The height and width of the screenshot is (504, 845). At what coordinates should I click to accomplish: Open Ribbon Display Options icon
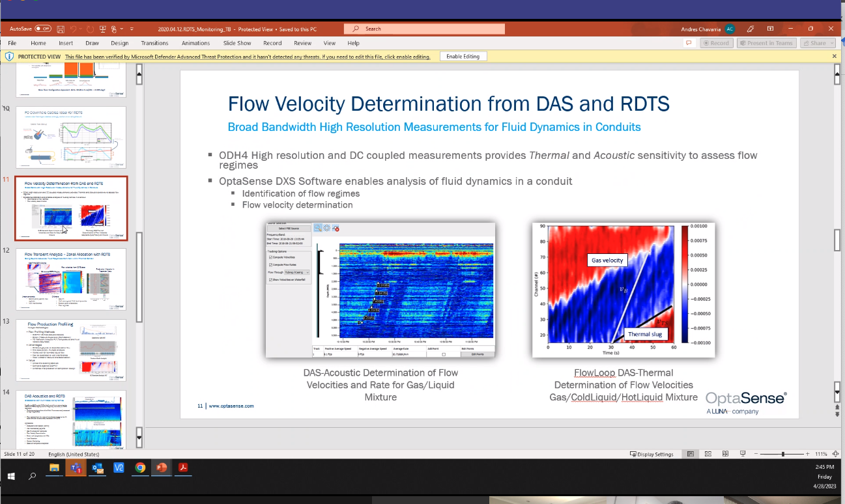click(x=770, y=29)
